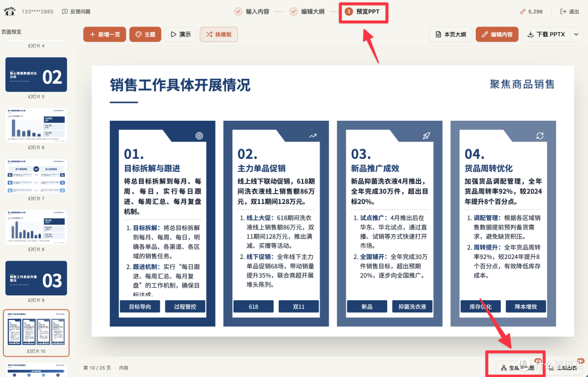Open the 本页大纲 page outline
Screen dimensions: 588x377
pyautogui.click(x=450, y=34)
